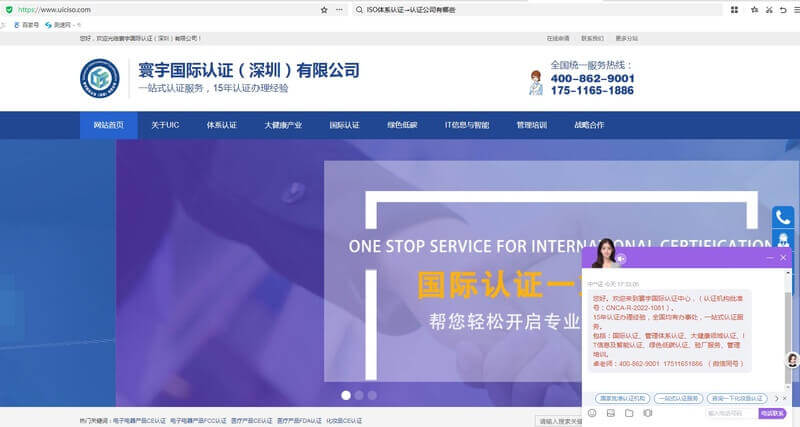The image size is (800, 427).
Task: Click the undo arrow toolbar icon
Action: coord(783,10)
